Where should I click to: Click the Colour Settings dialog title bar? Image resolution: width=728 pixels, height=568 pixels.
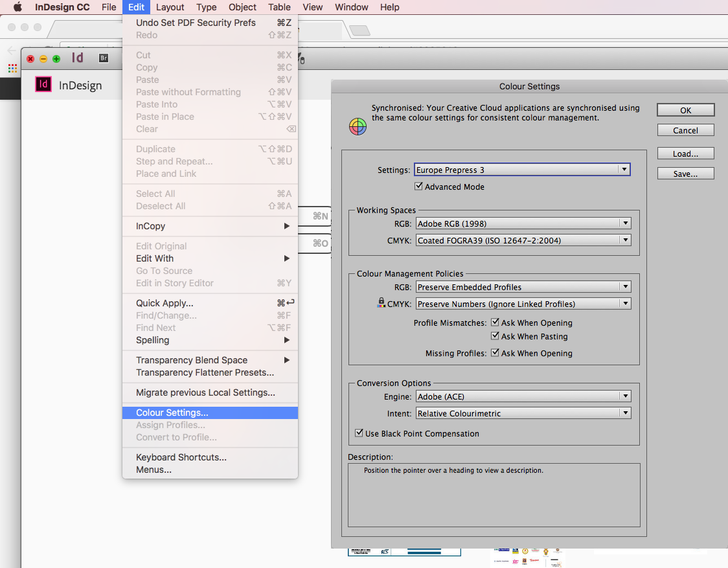(529, 86)
